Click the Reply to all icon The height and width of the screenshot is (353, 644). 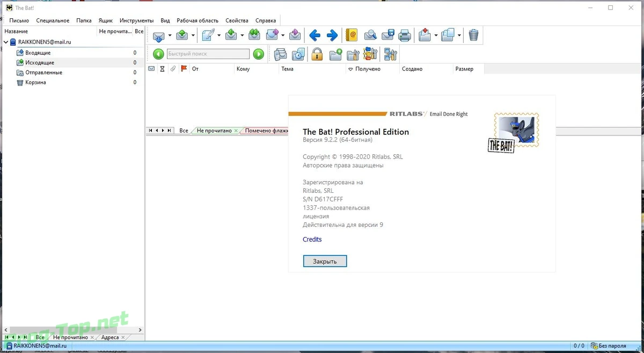coord(254,35)
